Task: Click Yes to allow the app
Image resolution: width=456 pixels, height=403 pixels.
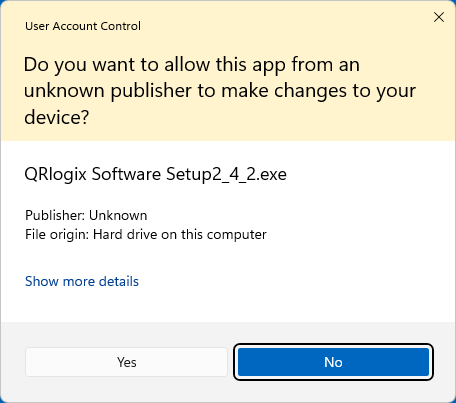Action: [x=126, y=362]
